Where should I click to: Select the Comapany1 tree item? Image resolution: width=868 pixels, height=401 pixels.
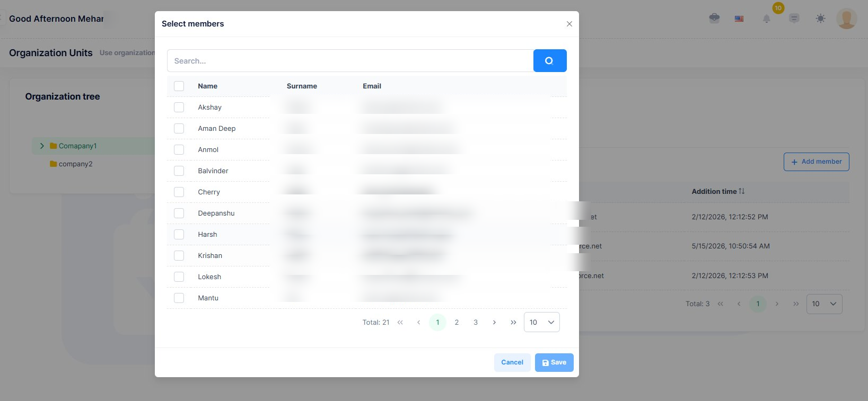tap(77, 146)
